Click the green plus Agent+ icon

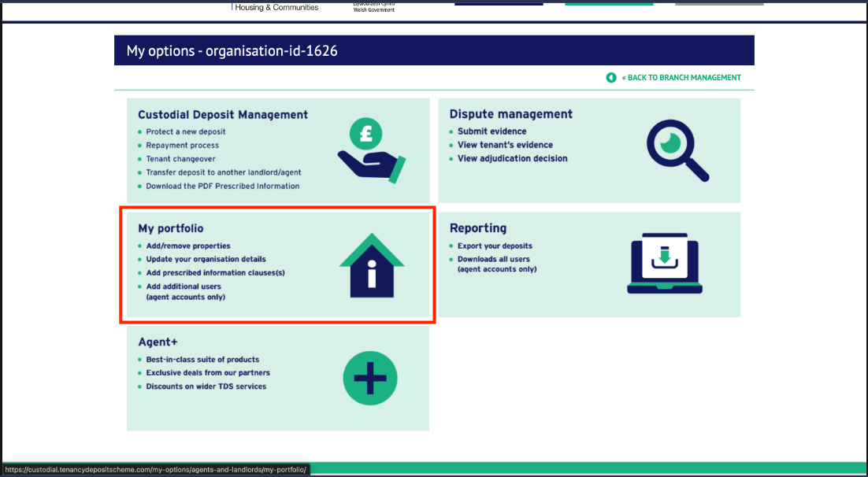[370, 379]
